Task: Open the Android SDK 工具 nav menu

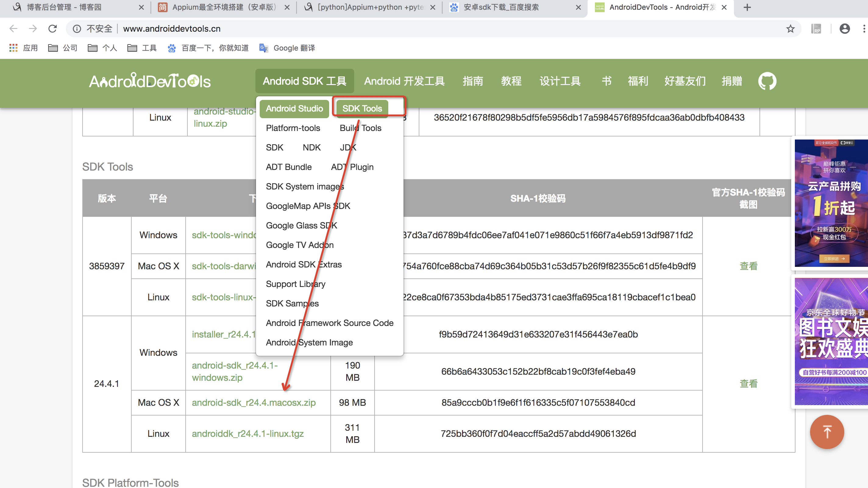Action: (x=304, y=81)
